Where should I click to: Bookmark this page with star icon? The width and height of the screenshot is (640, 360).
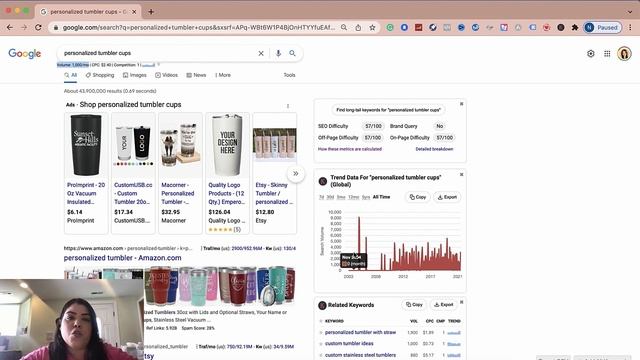(x=372, y=27)
